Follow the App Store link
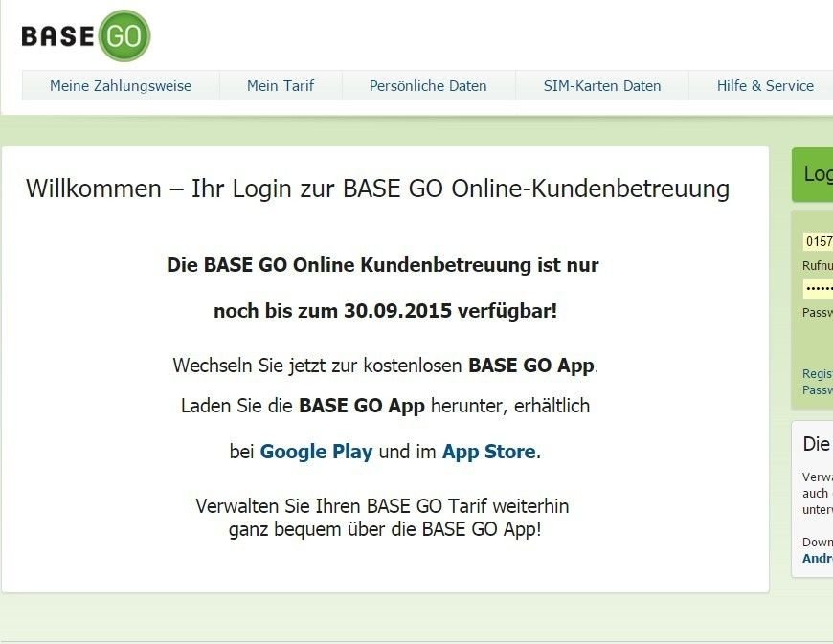833x644 pixels. click(488, 452)
